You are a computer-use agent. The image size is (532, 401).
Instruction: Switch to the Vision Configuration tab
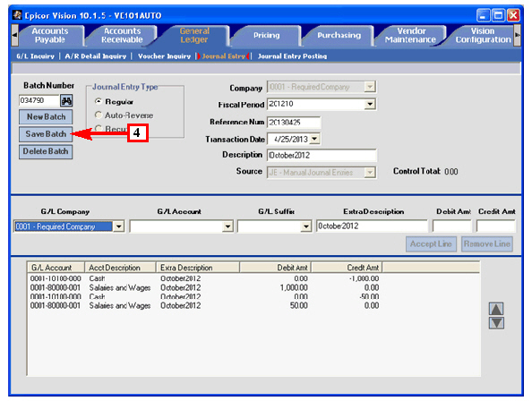click(x=483, y=35)
